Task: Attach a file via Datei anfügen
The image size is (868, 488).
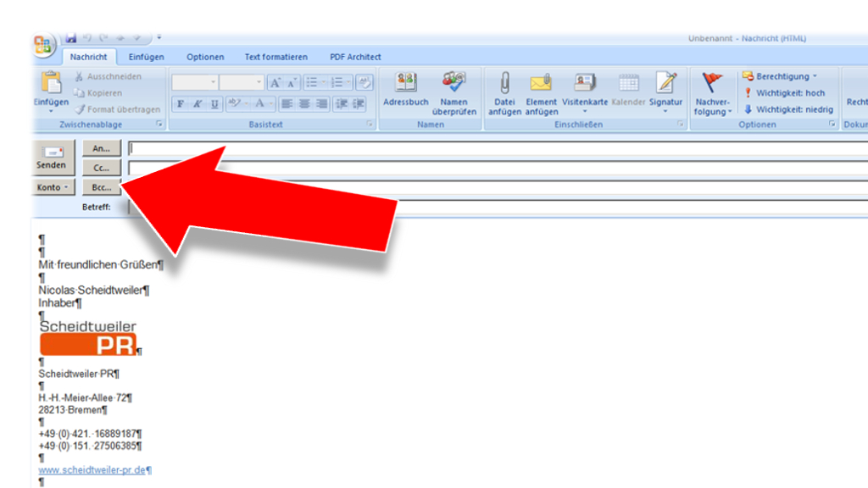Action: pos(504,93)
